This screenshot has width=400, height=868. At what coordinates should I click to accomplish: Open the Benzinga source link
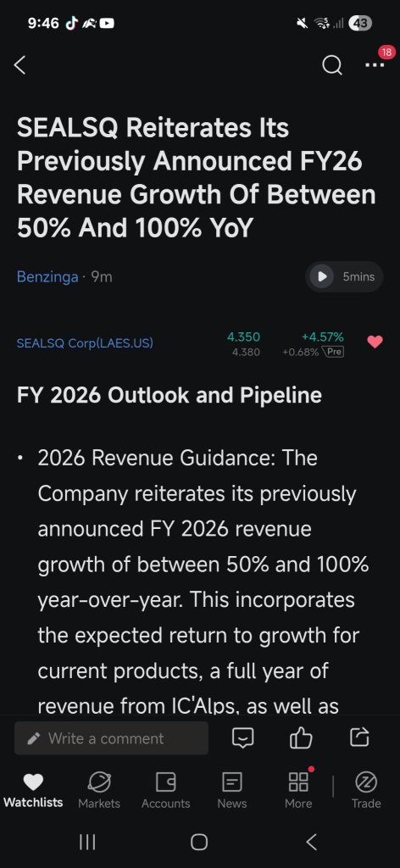click(47, 277)
